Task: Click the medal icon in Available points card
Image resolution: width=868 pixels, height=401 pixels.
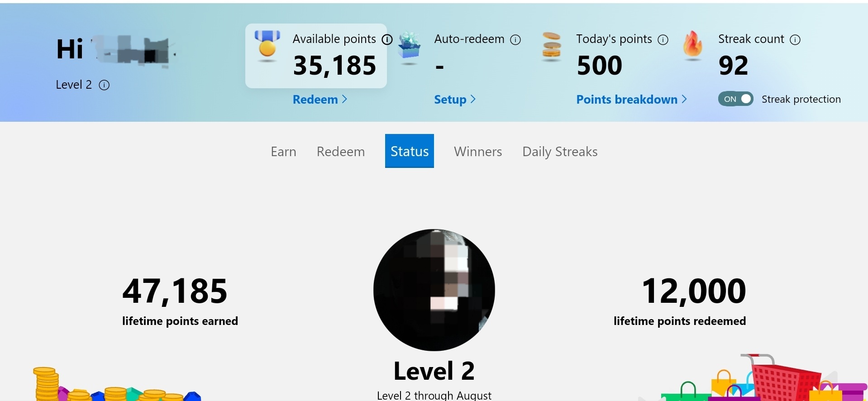Action: 267,45
